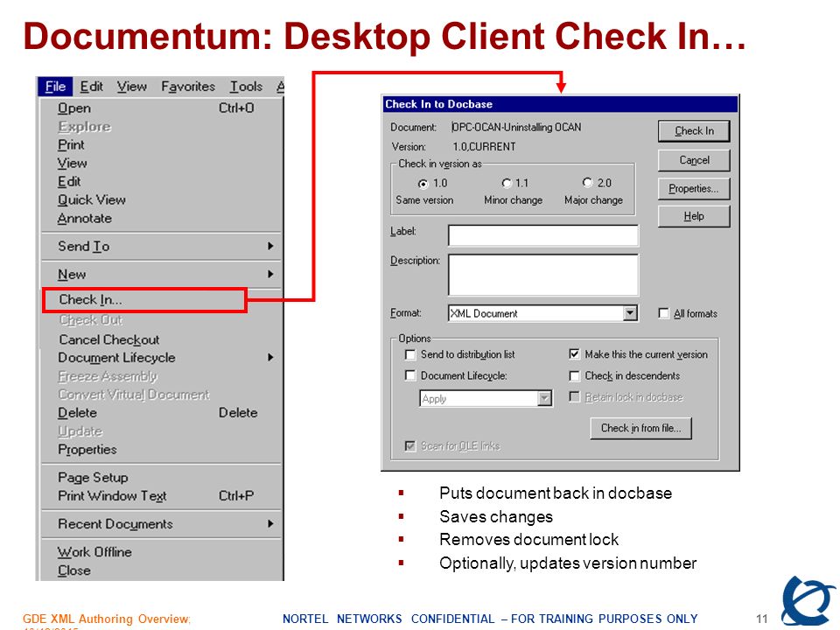Select Edit entry below View in the File menu
Screen dimensions: 840x630
point(161,182)
